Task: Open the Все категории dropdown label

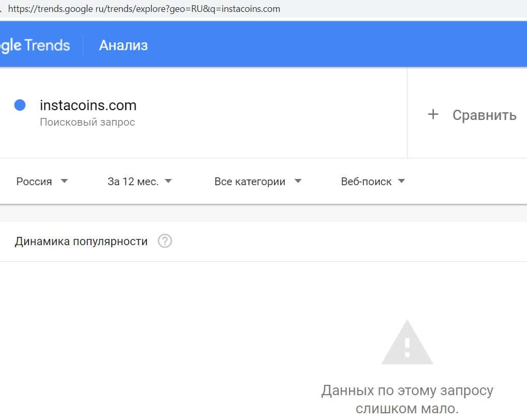Action: tap(250, 182)
